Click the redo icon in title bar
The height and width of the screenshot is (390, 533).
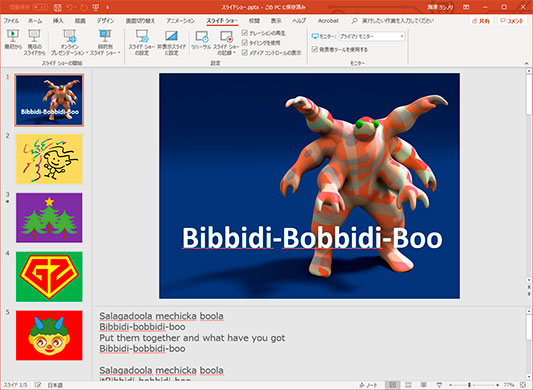point(84,7)
